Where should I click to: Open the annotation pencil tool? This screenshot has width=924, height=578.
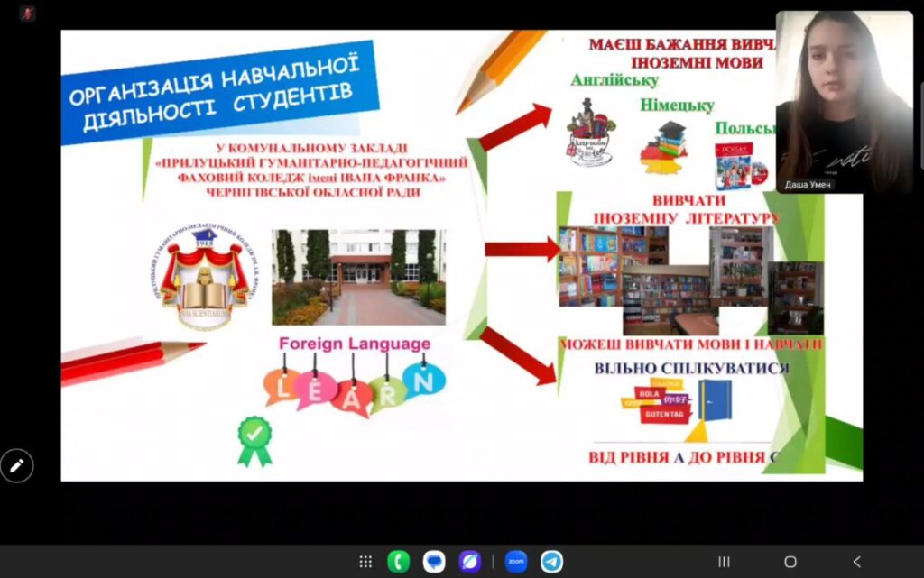point(16,465)
